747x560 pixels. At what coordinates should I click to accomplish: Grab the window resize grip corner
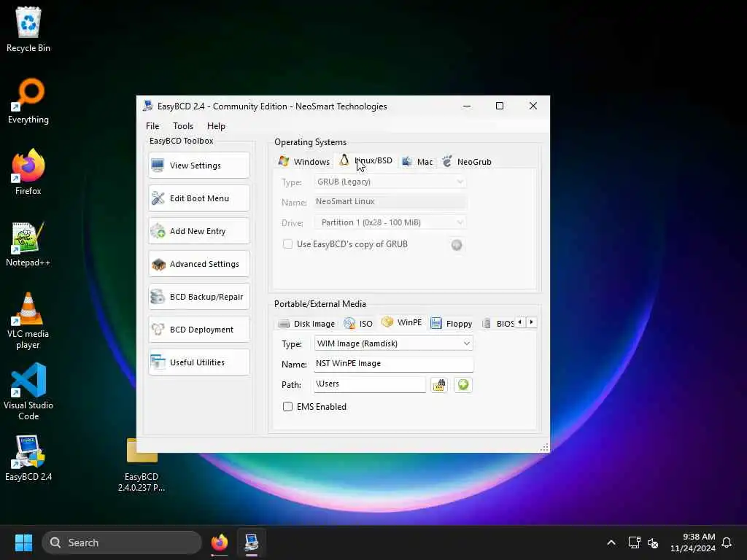point(544,447)
